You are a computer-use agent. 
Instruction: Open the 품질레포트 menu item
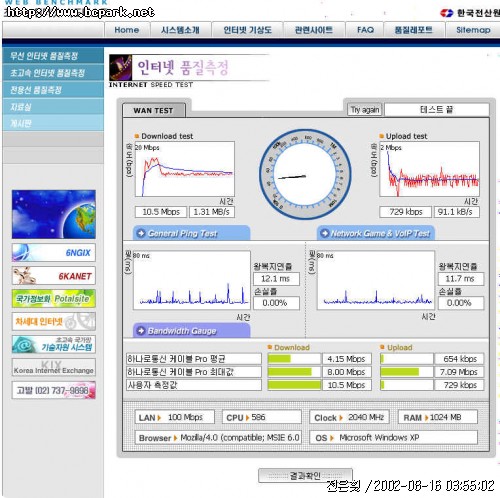pos(414,30)
